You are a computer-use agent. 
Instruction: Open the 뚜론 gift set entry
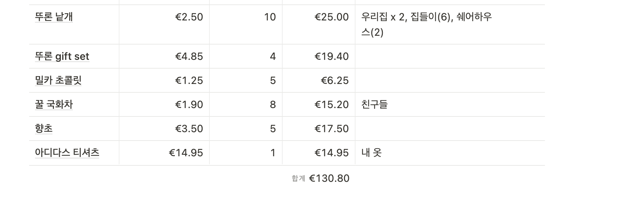(62, 57)
